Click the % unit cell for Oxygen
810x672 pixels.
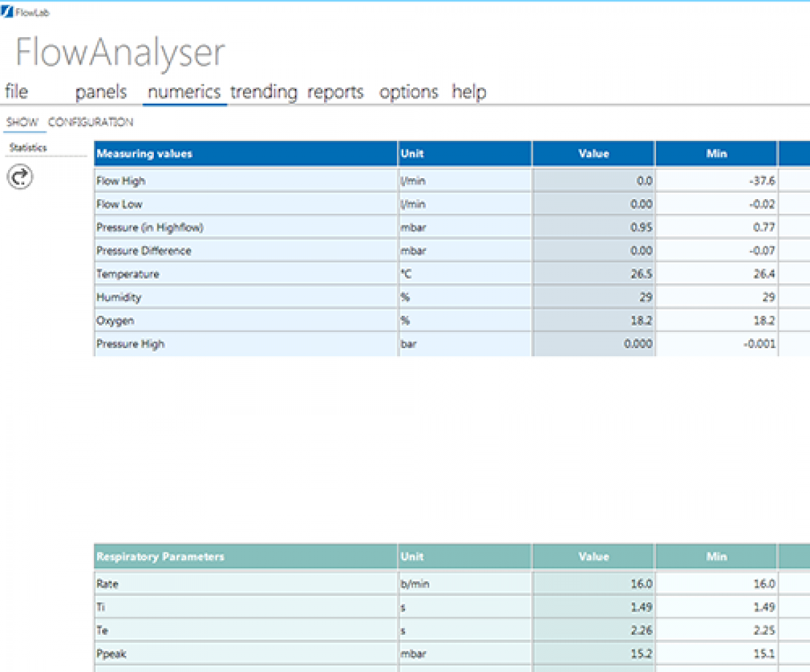pos(465,320)
